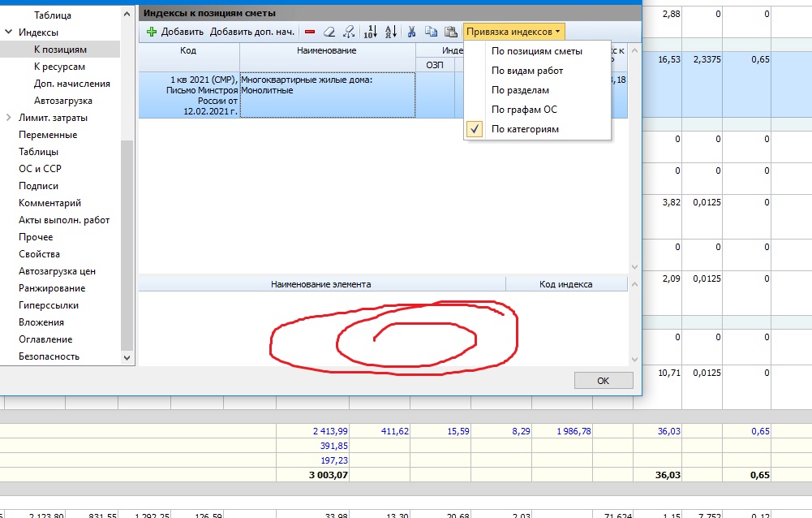Choose По позициям сметы menu item

pyautogui.click(x=537, y=51)
